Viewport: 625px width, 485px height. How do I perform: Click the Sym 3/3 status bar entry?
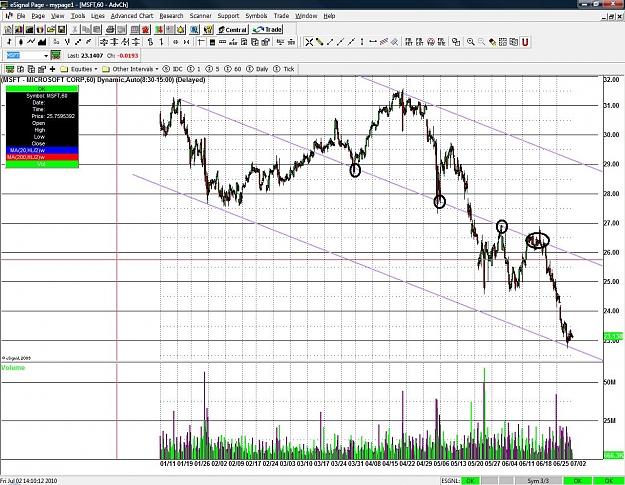pos(538,481)
